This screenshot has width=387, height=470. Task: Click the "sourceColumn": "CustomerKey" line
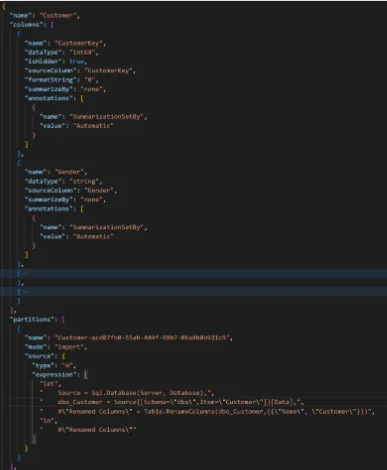pos(80,71)
